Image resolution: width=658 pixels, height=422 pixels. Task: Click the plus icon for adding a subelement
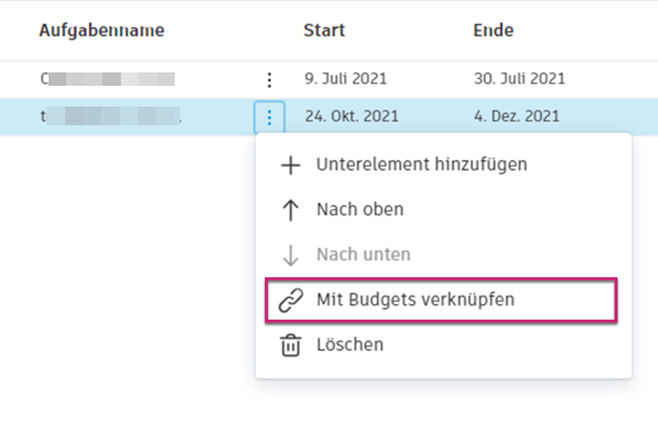point(291,165)
